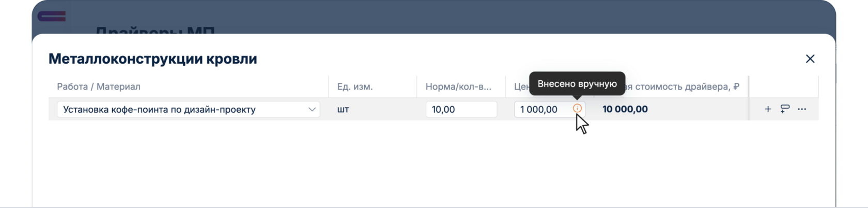Image resolution: width=868 pixels, height=208 pixels.
Task: Click the insert sub-row icon beside the plus
Action: tap(785, 109)
